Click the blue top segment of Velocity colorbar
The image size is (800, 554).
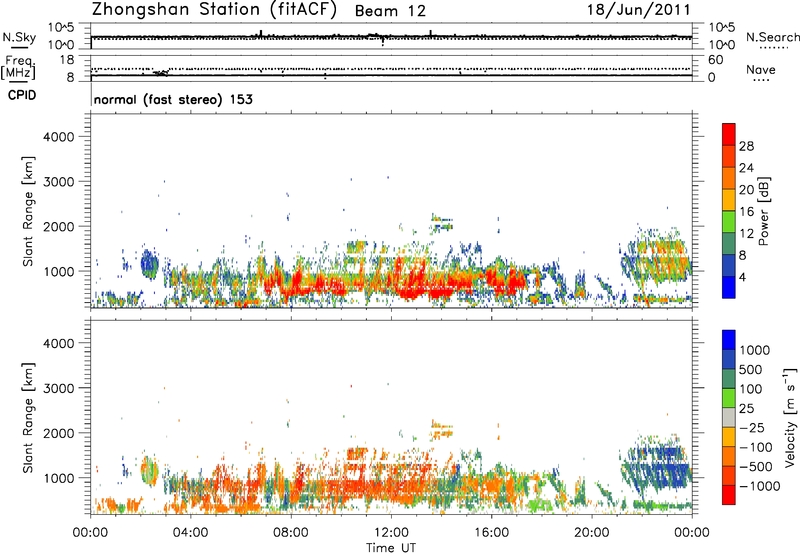coord(729,340)
